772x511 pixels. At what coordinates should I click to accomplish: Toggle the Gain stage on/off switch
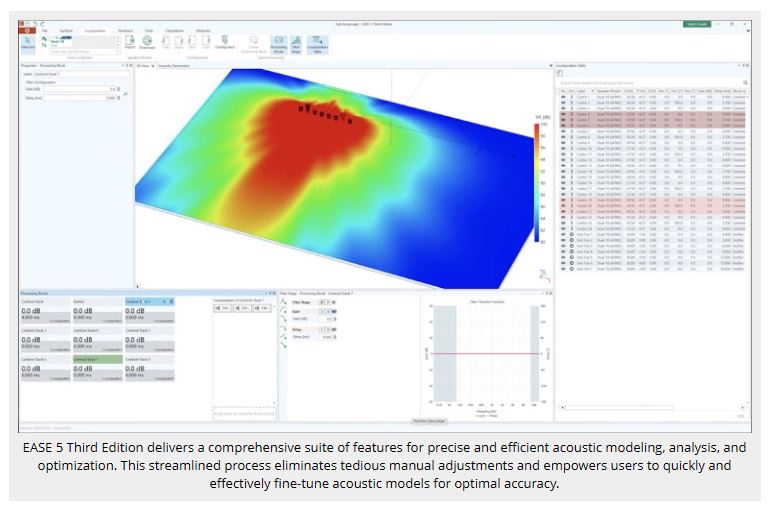(334, 312)
